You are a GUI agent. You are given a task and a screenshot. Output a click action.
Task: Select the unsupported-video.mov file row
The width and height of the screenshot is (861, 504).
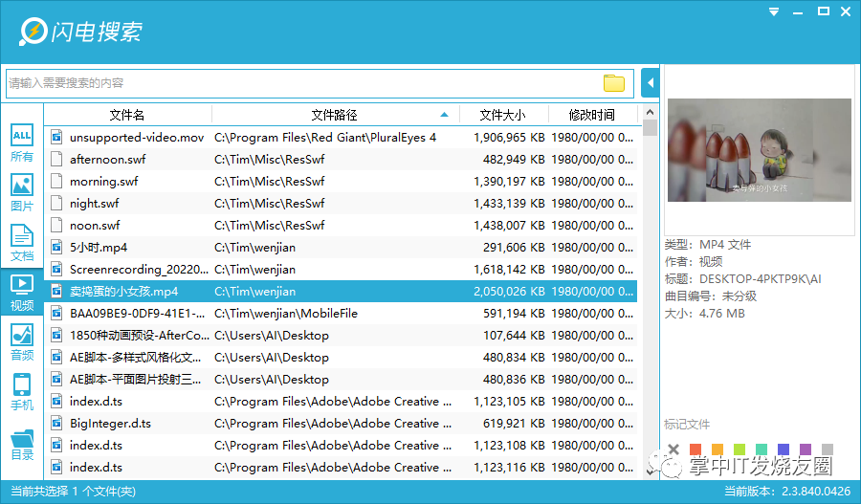coord(341,138)
